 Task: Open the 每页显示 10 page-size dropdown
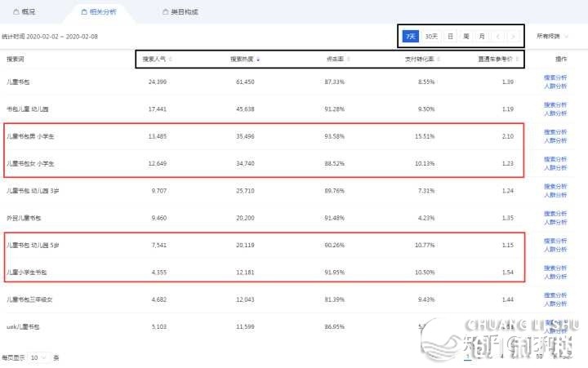click(x=39, y=358)
